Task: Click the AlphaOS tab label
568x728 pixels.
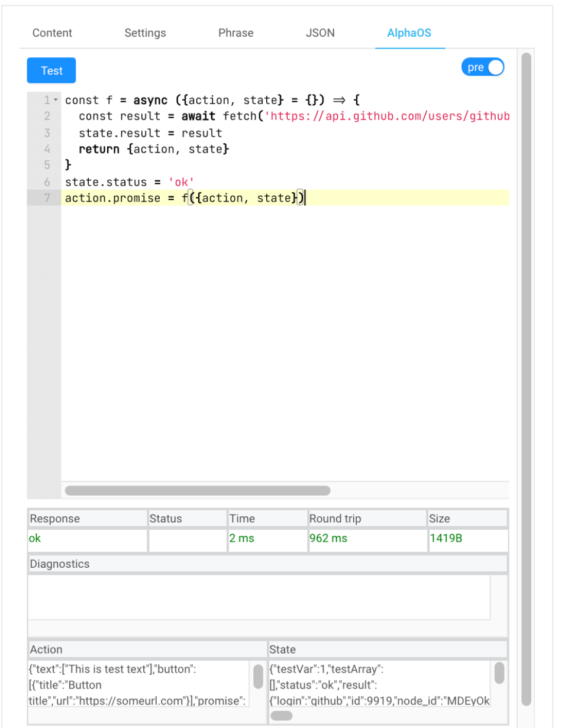Action: [409, 33]
